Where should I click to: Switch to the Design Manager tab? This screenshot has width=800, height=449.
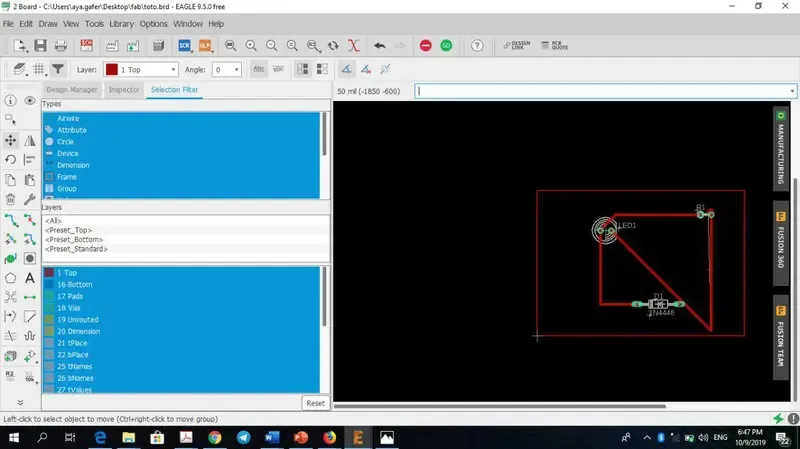[71, 90]
